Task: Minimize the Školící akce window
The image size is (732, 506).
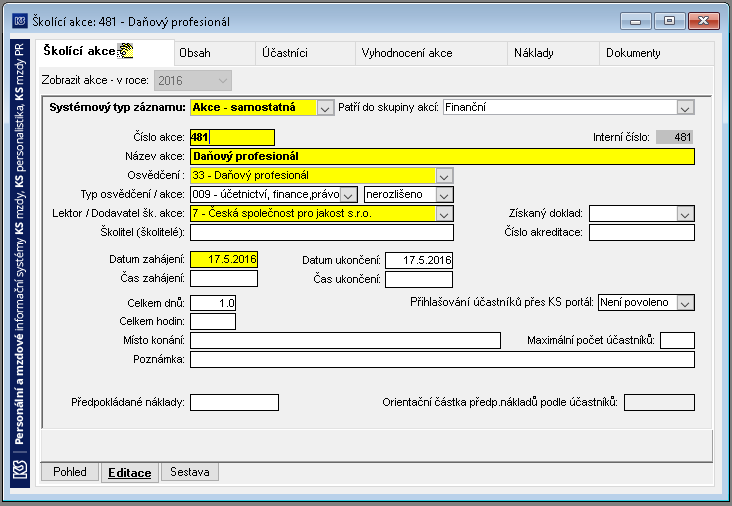Action: click(635, 21)
